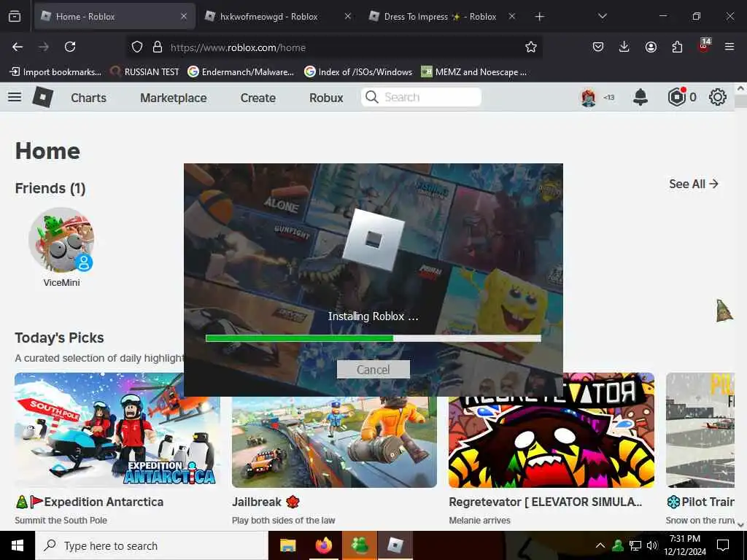Image resolution: width=747 pixels, height=560 pixels.
Task: Open Roblox settings gear
Action: (718, 97)
